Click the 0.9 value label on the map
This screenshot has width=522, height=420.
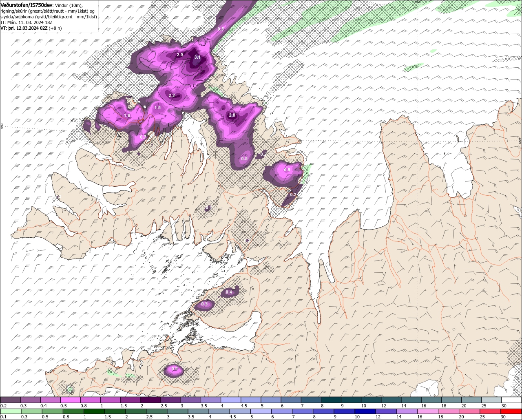point(287,170)
